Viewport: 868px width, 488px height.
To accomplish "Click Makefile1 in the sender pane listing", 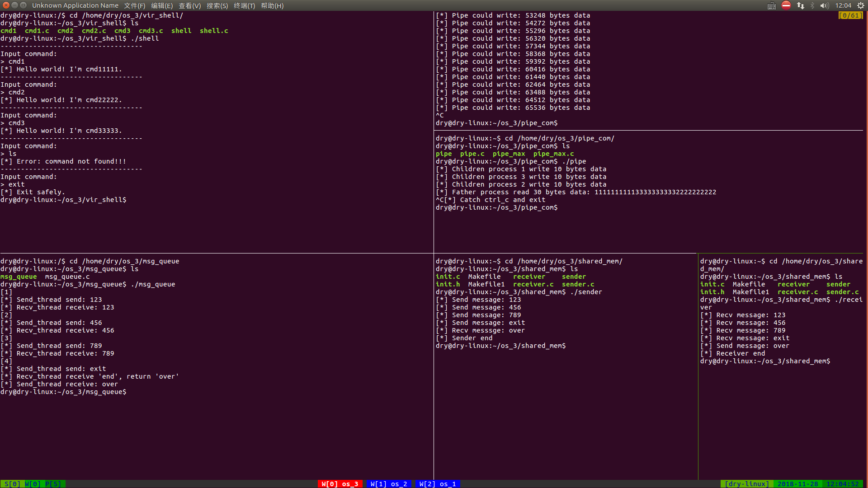I will tap(486, 284).
